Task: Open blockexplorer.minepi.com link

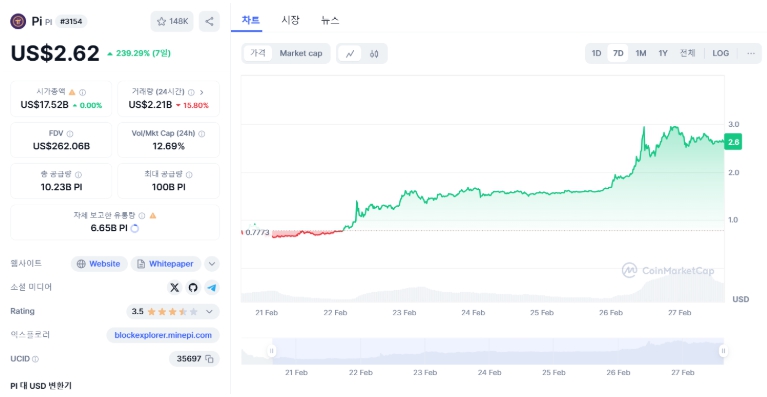Action: click(x=163, y=335)
